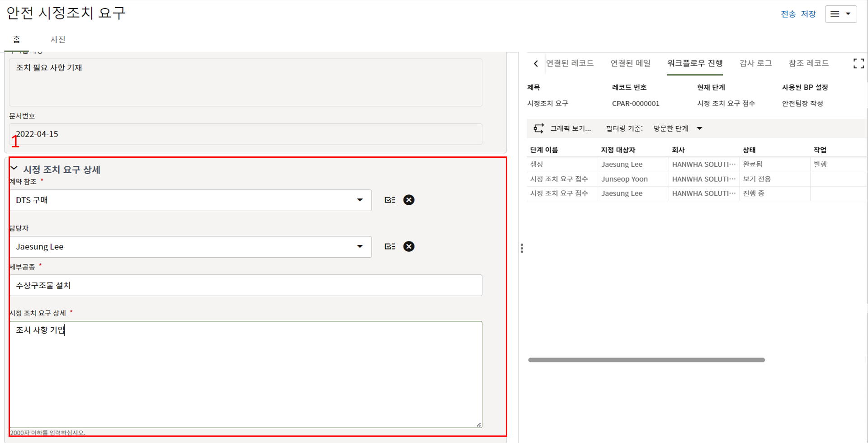Open the 담당자 dropdown list
Image resolution: width=868 pixels, height=443 pixels.
(360, 246)
